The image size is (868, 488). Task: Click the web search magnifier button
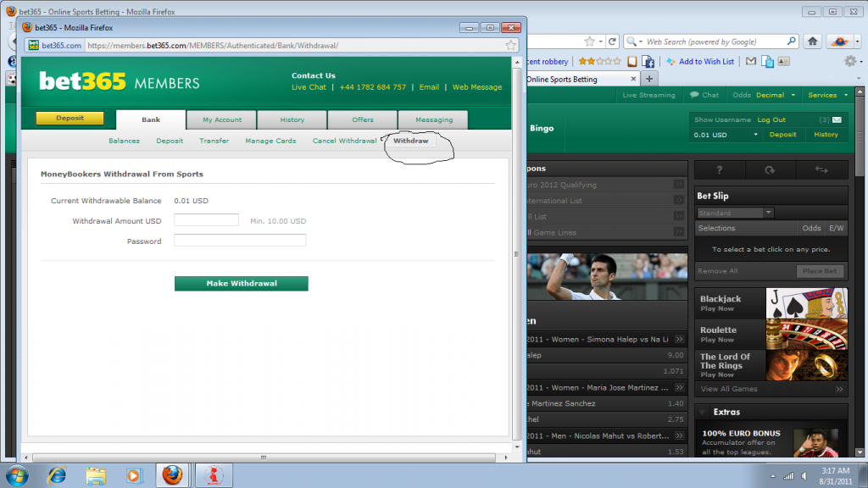click(791, 42)
